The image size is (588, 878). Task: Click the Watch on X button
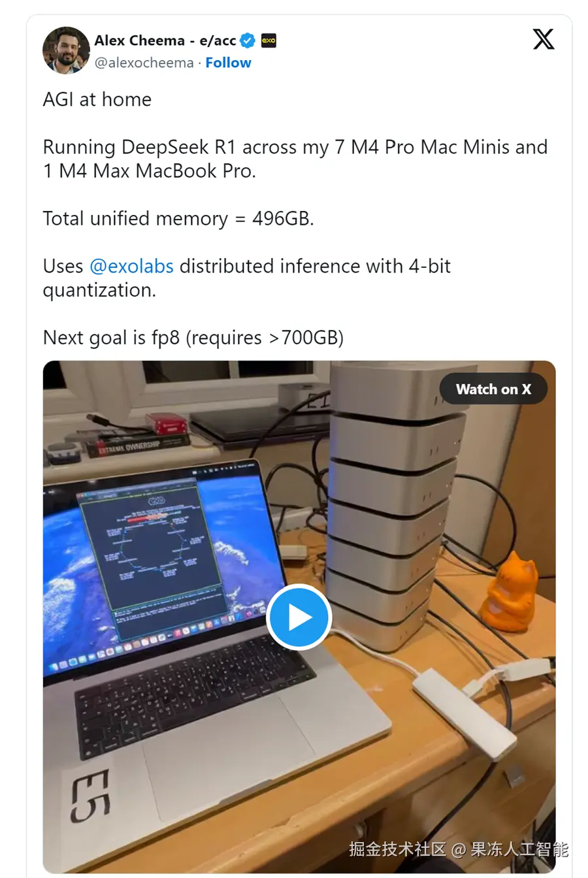click(x=493, y=389)
